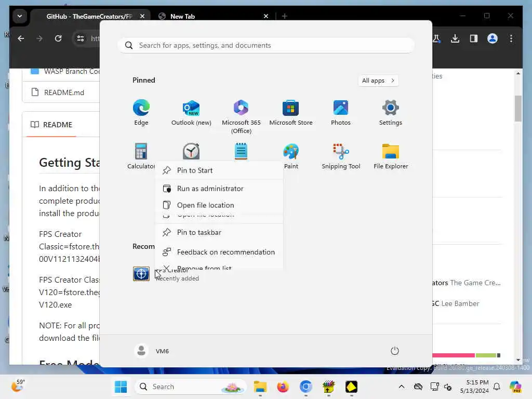This screenshot has height=399, width=532.
Task: Choose Open file location
Action: coord(219,205)
